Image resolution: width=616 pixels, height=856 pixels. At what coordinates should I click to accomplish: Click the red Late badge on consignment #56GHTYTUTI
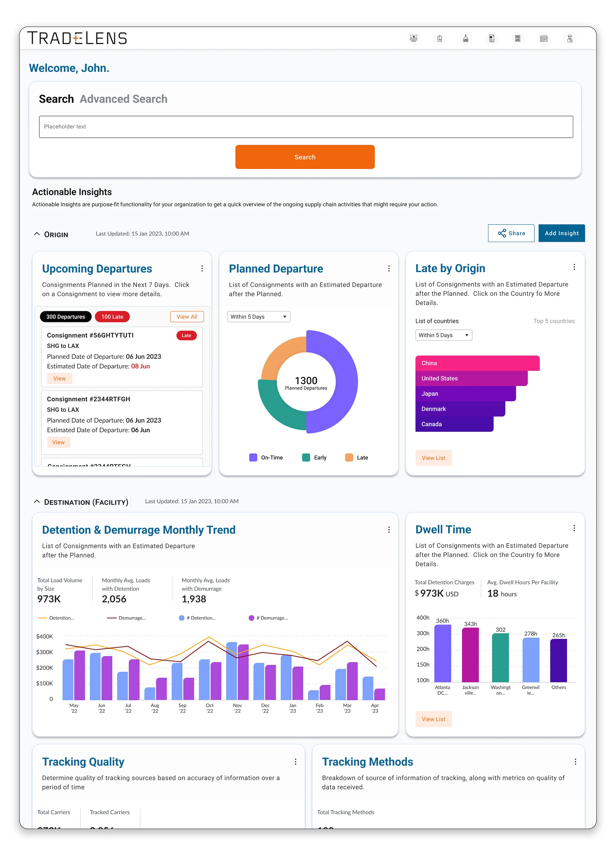pos(186,336)
